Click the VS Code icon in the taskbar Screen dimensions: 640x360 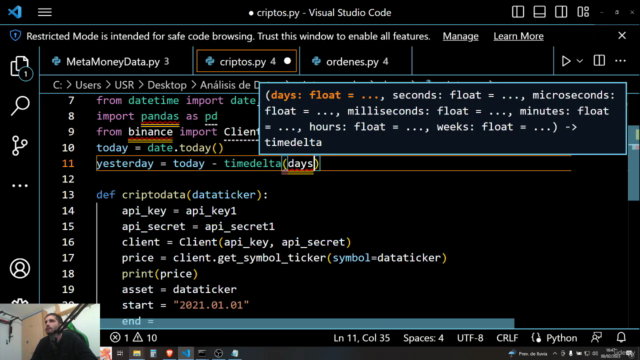186,353
